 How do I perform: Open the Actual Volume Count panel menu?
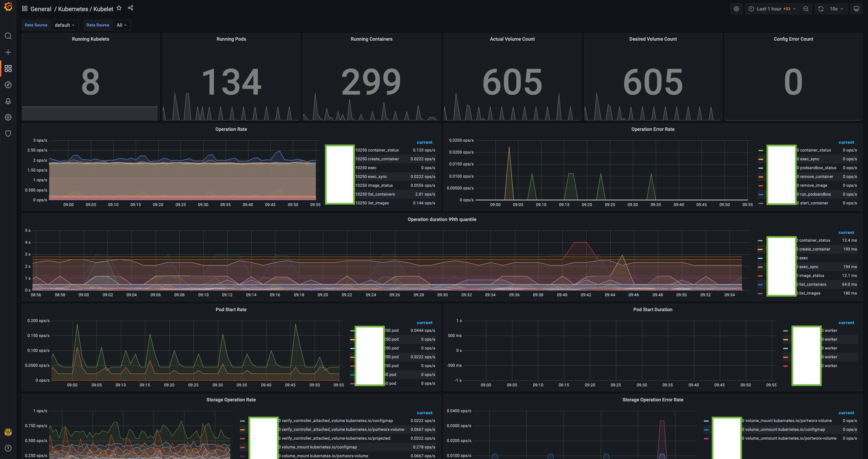click(512, 39)
